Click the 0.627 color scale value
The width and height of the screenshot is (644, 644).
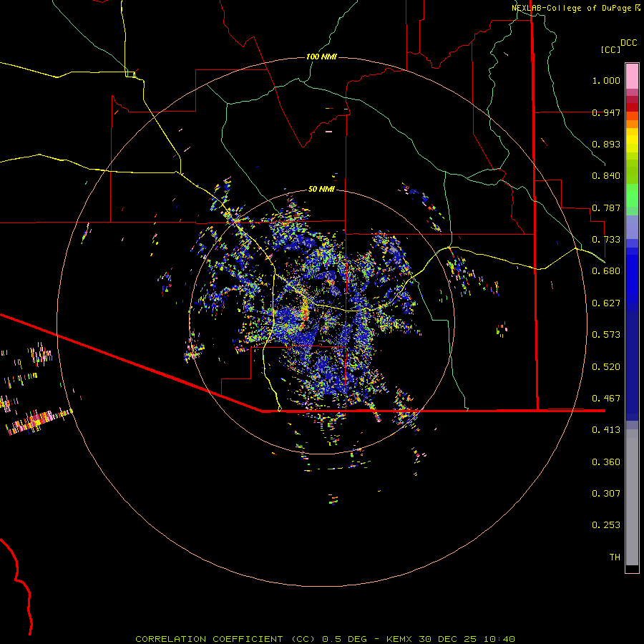click(606, 303)
